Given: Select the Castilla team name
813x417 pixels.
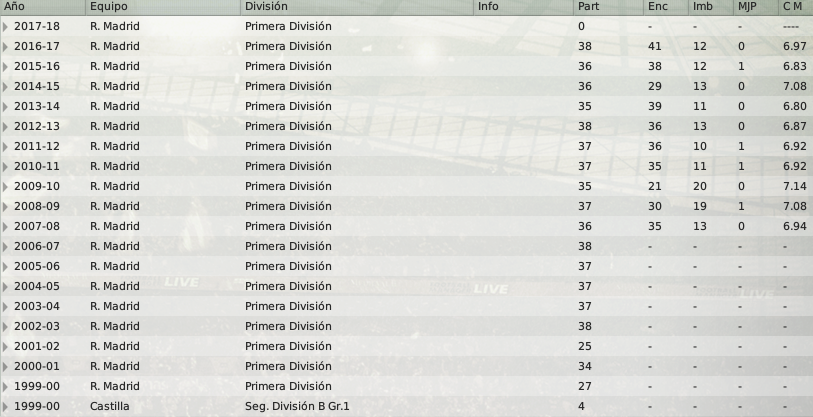Looking at the screenshot, I should [x=109, y=406].
